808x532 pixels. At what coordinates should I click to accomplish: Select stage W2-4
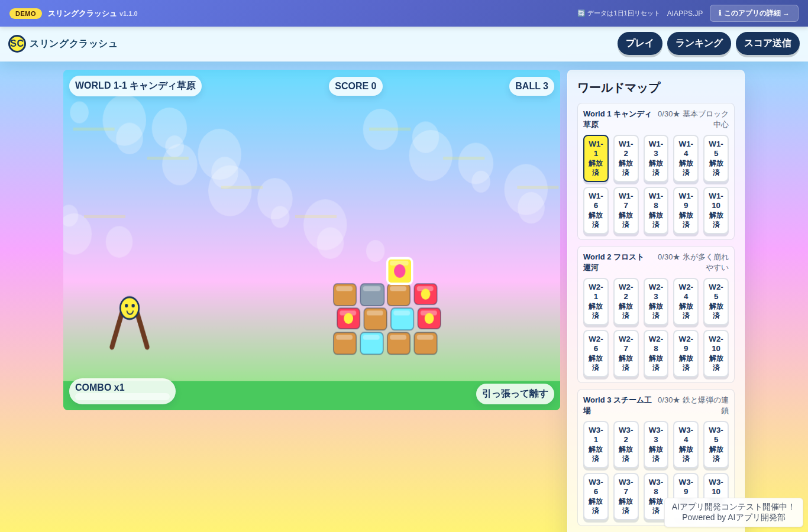(686, 301)
